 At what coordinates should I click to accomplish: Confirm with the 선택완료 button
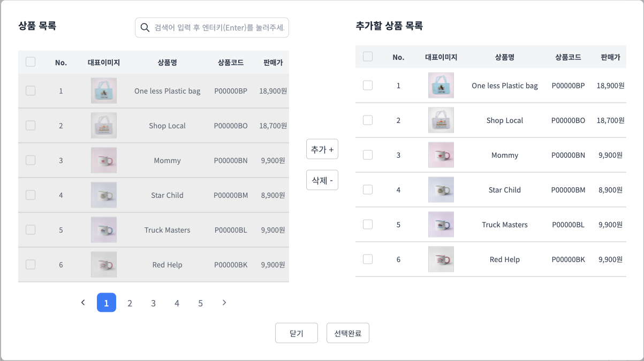tap(348, 333)
